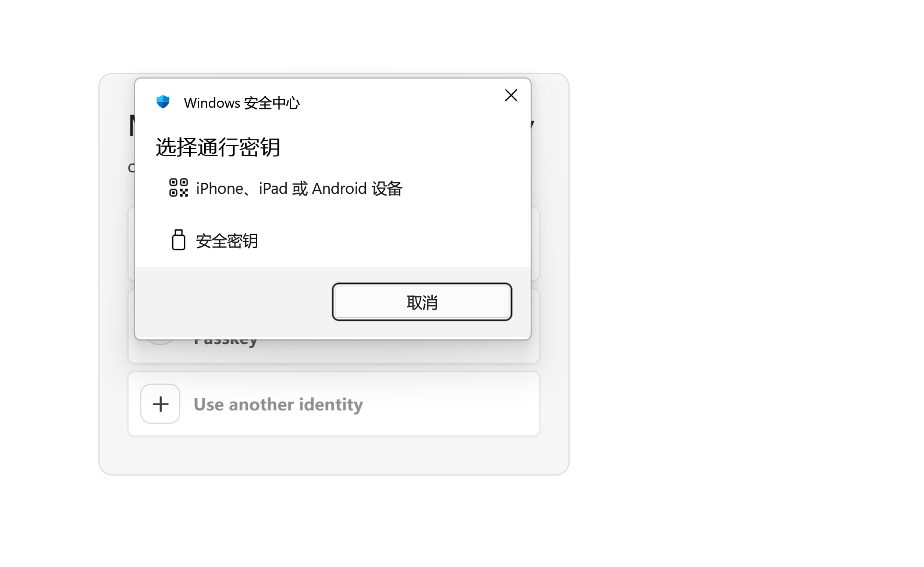
Task: Click the word Android in the device option
Action: pyautogui.click(x=339, y=189)
